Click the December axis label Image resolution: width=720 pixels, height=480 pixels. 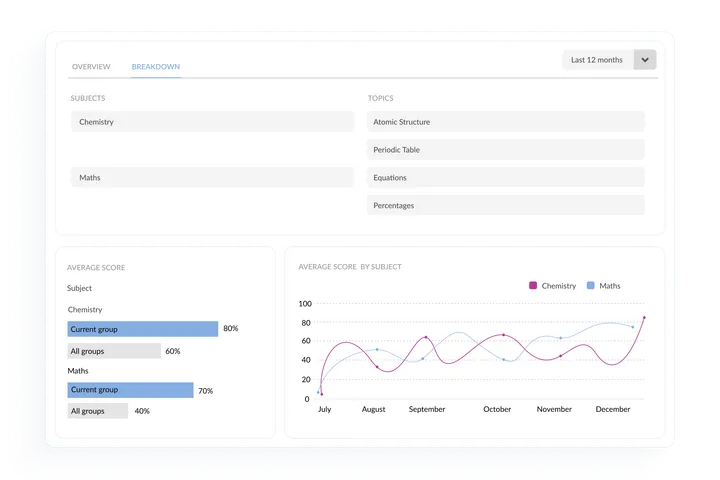(x=613, y=409)
